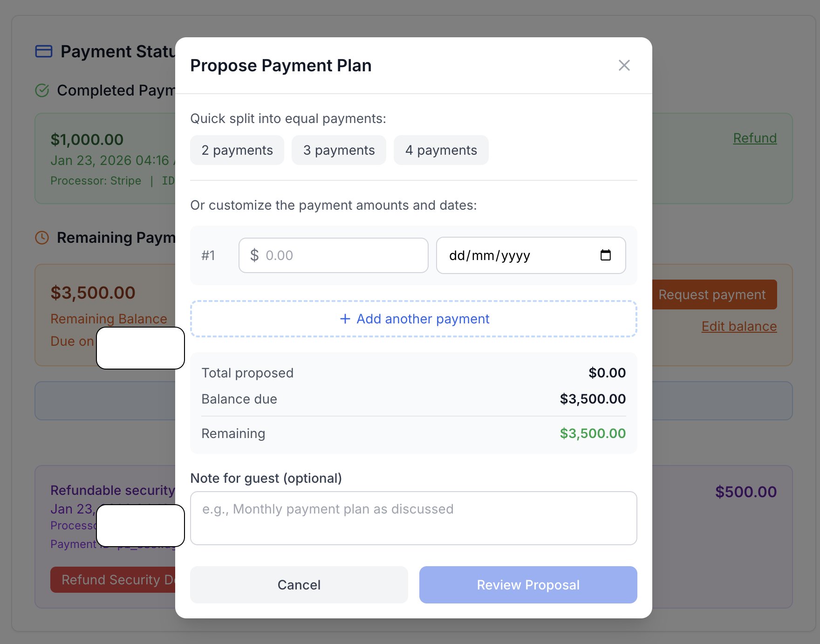Viewport: 820px width, 644px height.
Task: Close the Propose Payment Plan dialog
Action: tap(624, 65)
